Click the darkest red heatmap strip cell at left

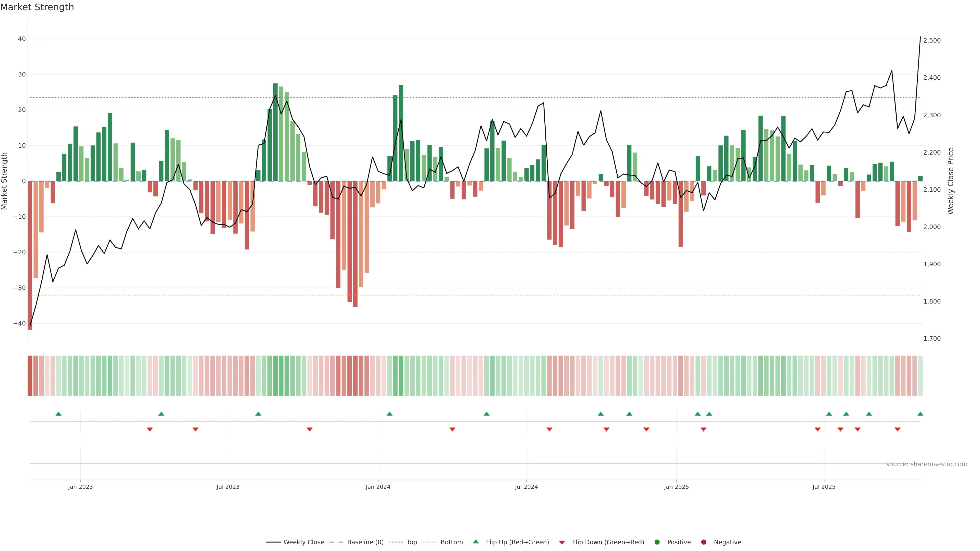[x=30, y=375]
